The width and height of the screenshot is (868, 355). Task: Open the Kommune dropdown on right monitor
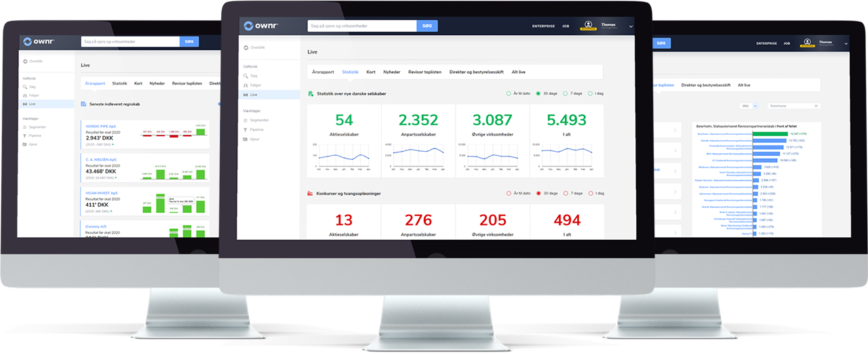click(790, 106)
